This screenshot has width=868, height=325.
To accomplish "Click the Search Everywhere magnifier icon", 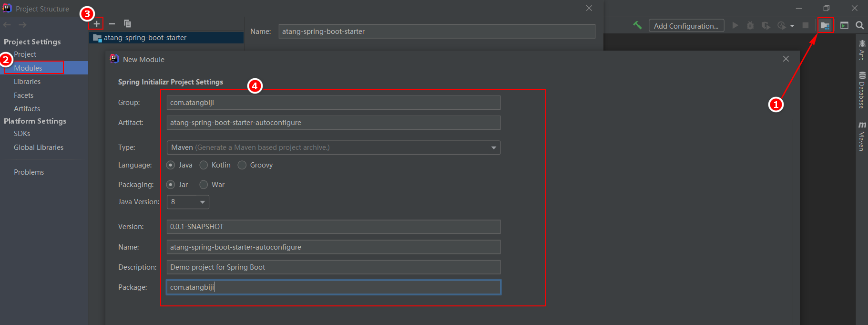I will [860, 25].
